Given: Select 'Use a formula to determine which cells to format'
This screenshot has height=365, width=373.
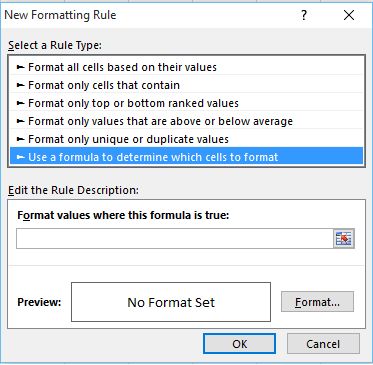Looking at the screenshot, I should coord(186,157).
